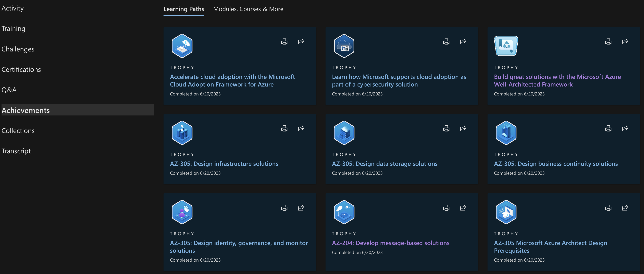644x274 pixels.
Task: Share the Architect Design Prerequisites trophy
Action: click(625, 208)
